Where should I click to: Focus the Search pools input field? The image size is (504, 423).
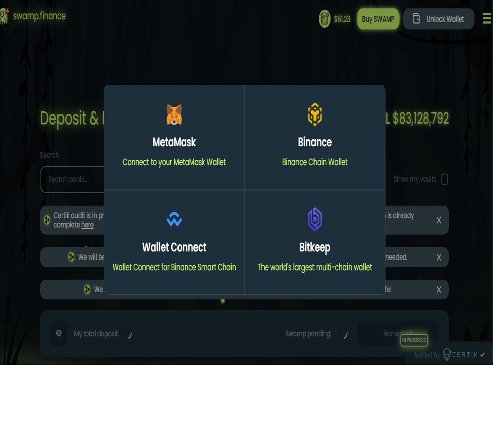(72, 180)
